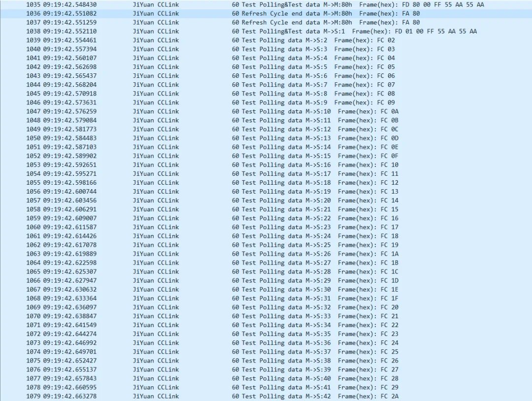Viewport: 532px width, 401px height.
Task: Click timestamp 09:19:42.568204
Action: pyautogui.click(x=69, y=85)
